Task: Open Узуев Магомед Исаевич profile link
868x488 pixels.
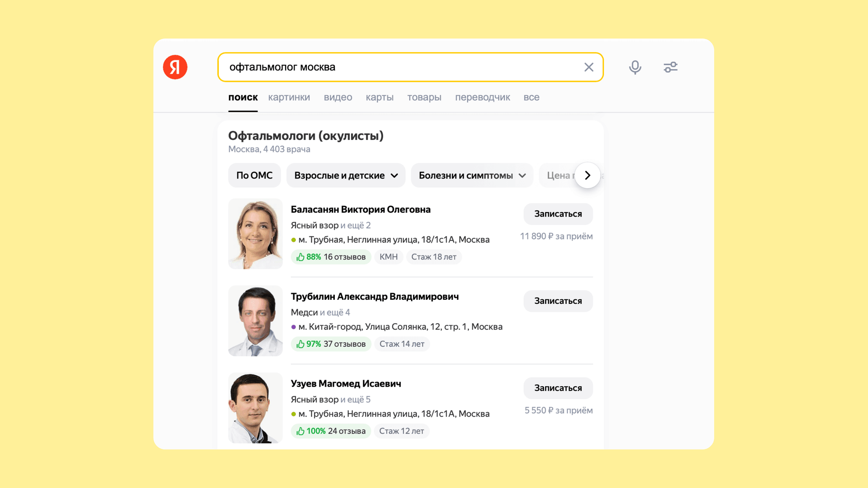Action: (346, 384)
